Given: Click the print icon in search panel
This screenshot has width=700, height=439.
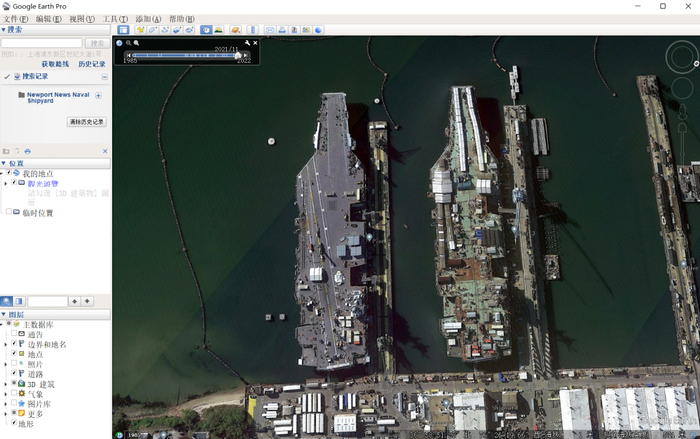Looking at the screenshot, I should pyautogui.click(x=28, y=151).
